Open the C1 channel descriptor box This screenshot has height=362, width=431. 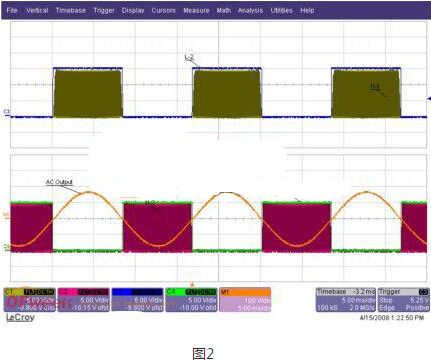point(30,300)
